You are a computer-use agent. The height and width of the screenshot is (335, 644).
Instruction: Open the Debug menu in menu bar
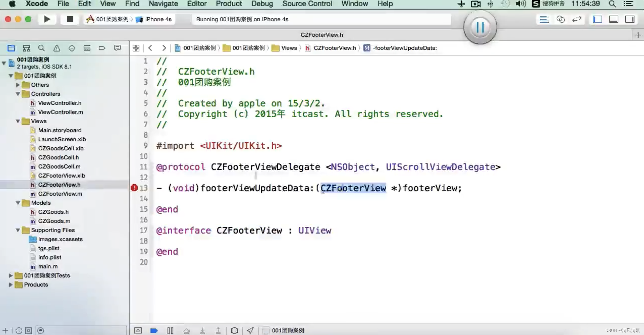coord(262,4)
